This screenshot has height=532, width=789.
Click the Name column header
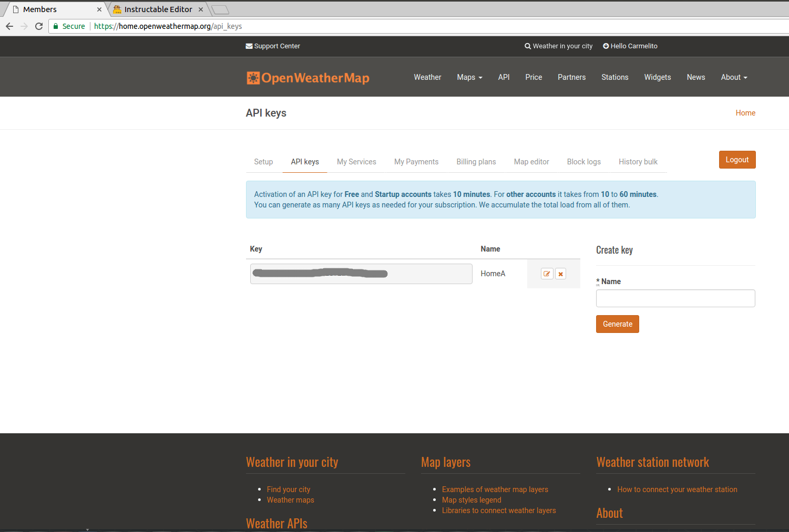pyautogui.click(x=490, y=249)
